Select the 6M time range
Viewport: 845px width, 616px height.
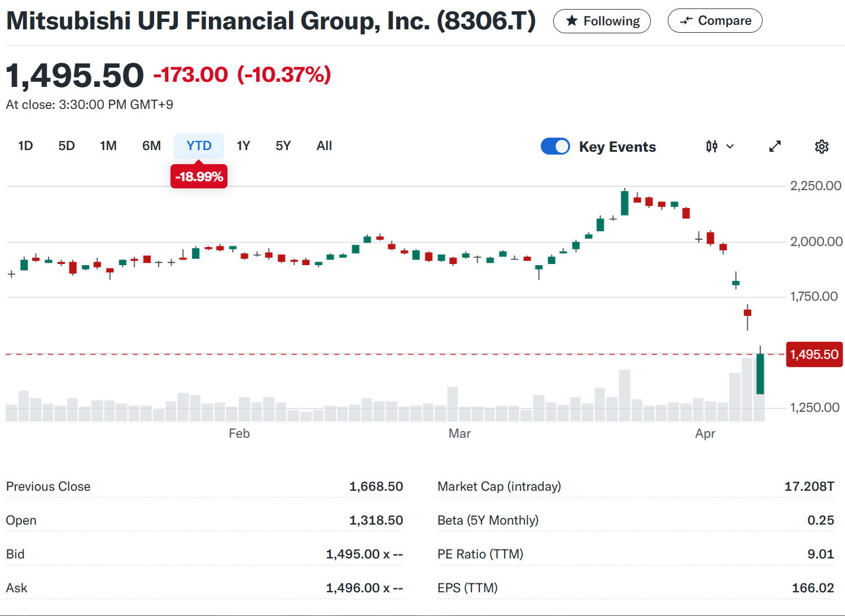coord(151,146)
